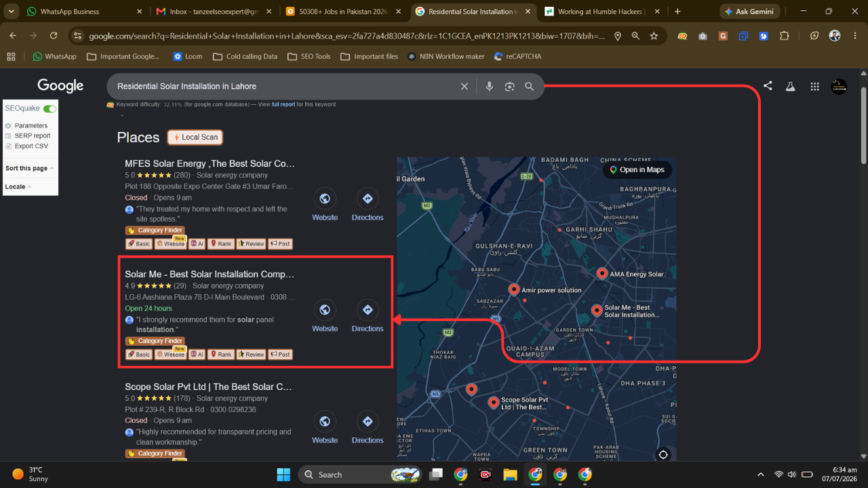Click the Ask Gemini button

[x=749, y=12]
